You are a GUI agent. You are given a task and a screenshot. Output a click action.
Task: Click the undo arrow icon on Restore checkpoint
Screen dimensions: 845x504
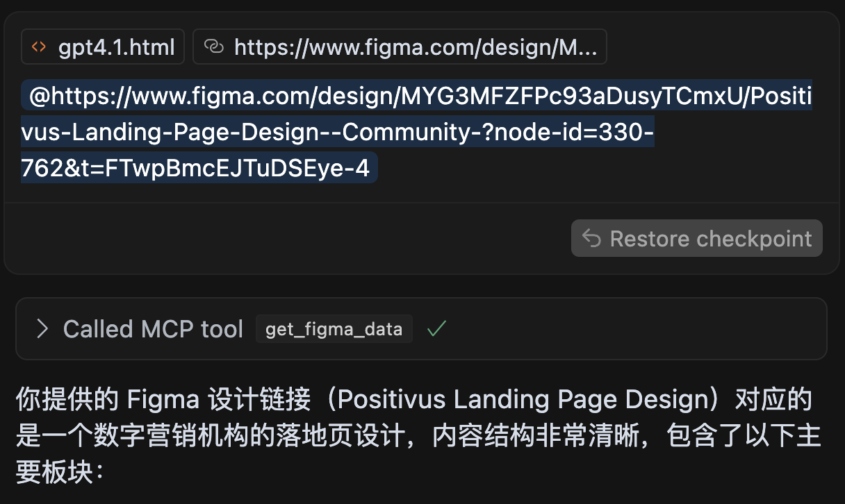pos(591,239)
